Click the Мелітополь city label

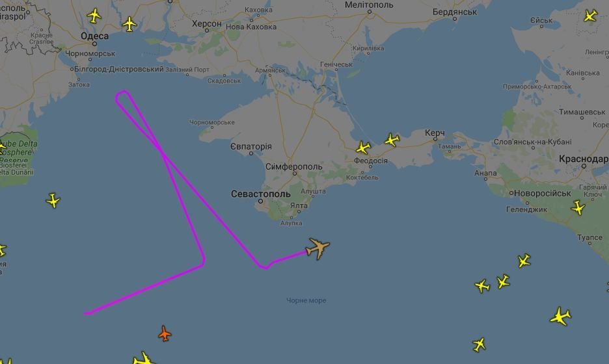point(369,5)
